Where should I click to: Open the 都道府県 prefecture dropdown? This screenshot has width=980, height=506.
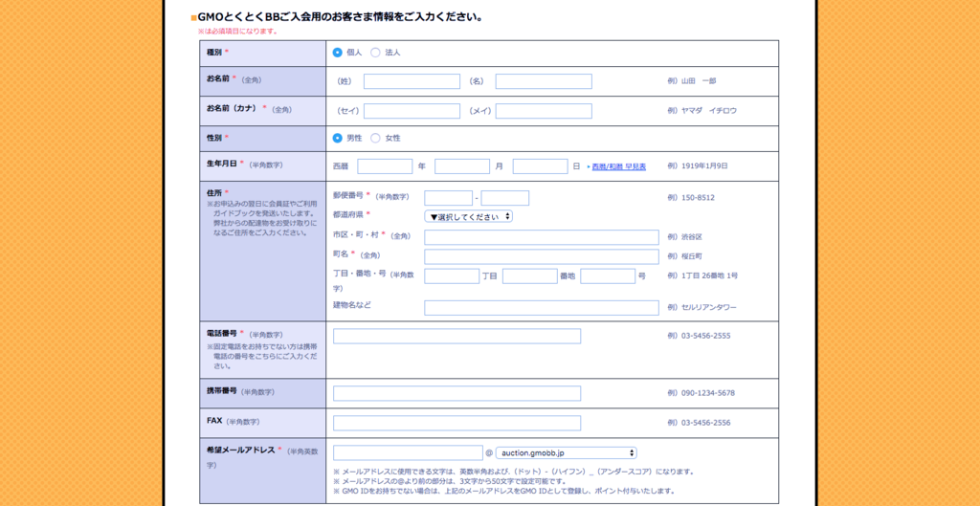(x=468, y=217)
